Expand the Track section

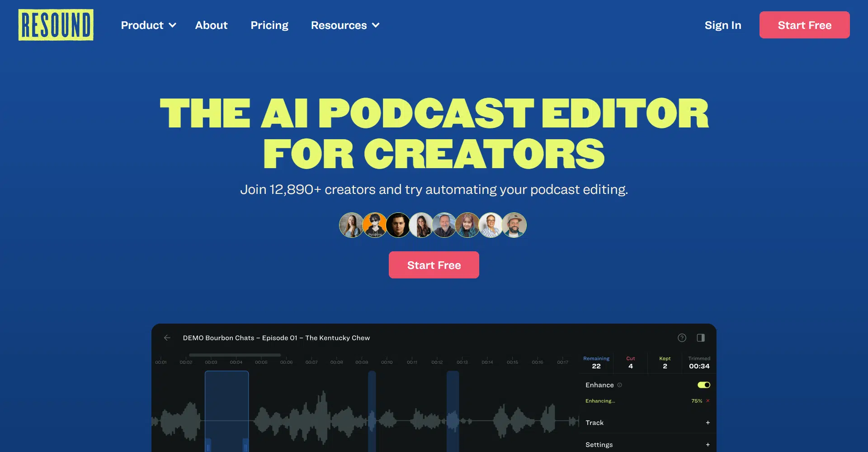click(708, 423)
